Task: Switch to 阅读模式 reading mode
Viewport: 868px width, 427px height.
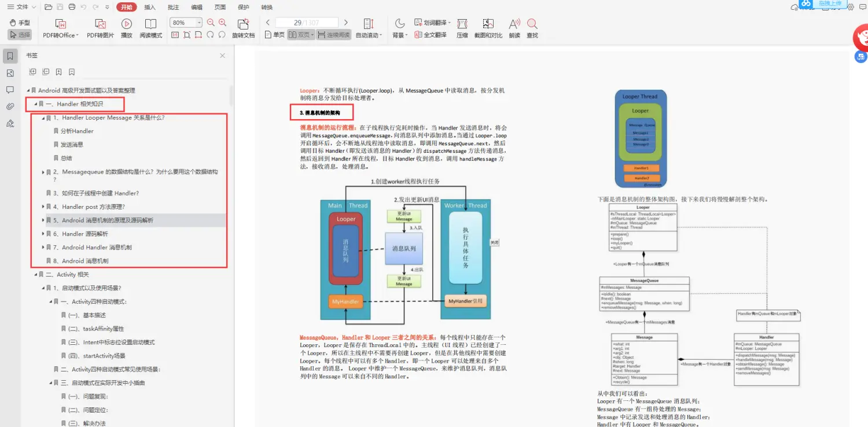Action: coord(150,28)
